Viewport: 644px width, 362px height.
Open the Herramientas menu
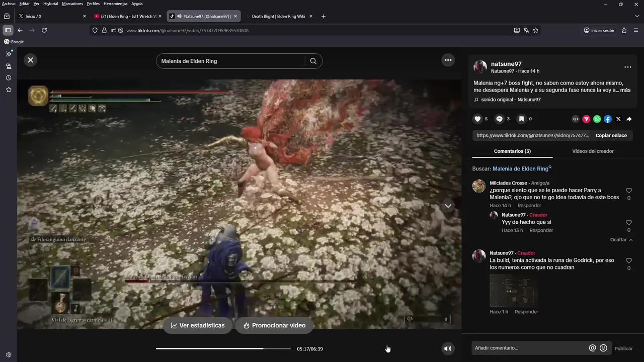tap(115, 4)
